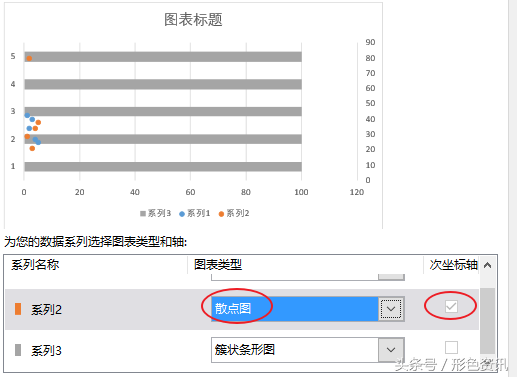This screenshot has height=377, width=517.
Task: Click the gray 系列3 color swatch
Action: (x=18, y=350)
